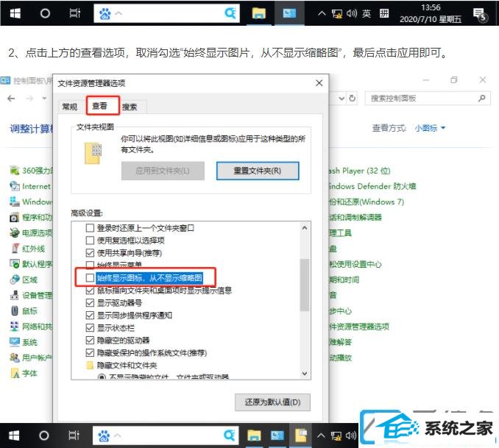
Task: Uncheck 隐藏受保护的操作系统文件(推荐)
Action: [90, 353]
